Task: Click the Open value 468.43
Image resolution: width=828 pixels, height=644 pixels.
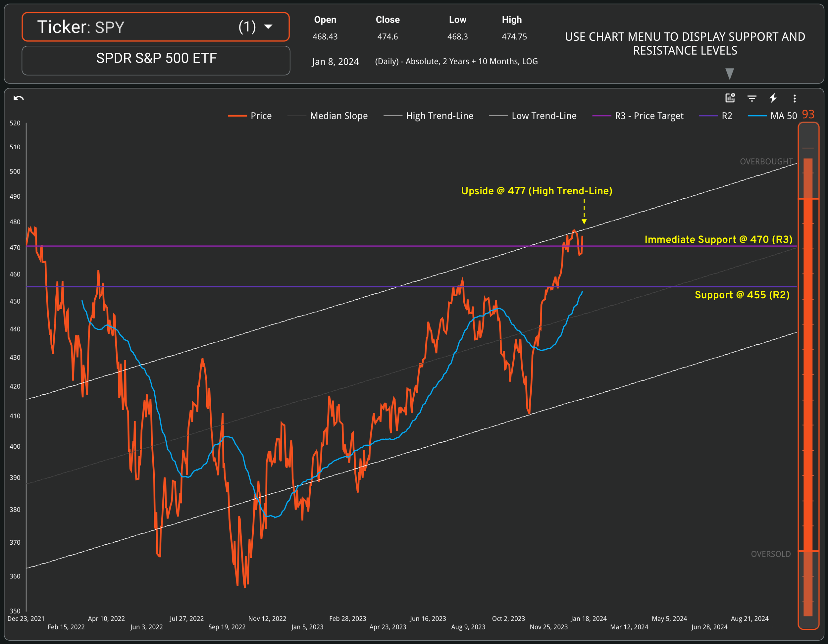Action: pyautogui.click(x=325, y=37)
